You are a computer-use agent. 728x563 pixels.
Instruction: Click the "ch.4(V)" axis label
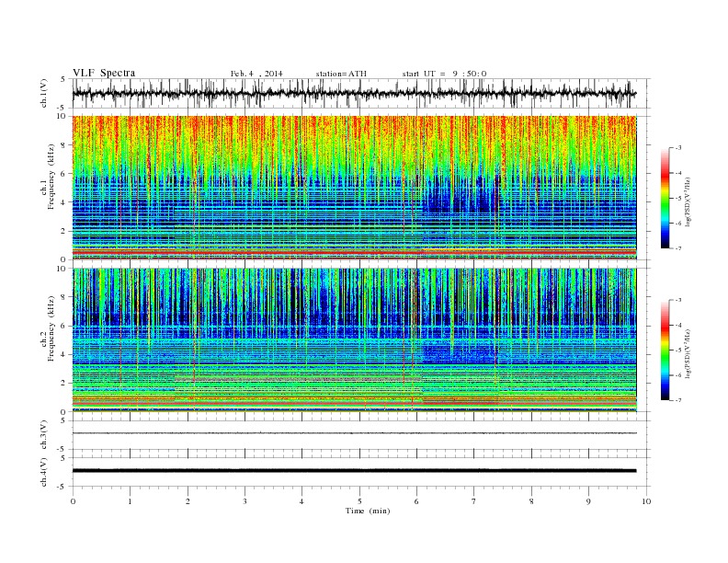(x=43, y=472)
